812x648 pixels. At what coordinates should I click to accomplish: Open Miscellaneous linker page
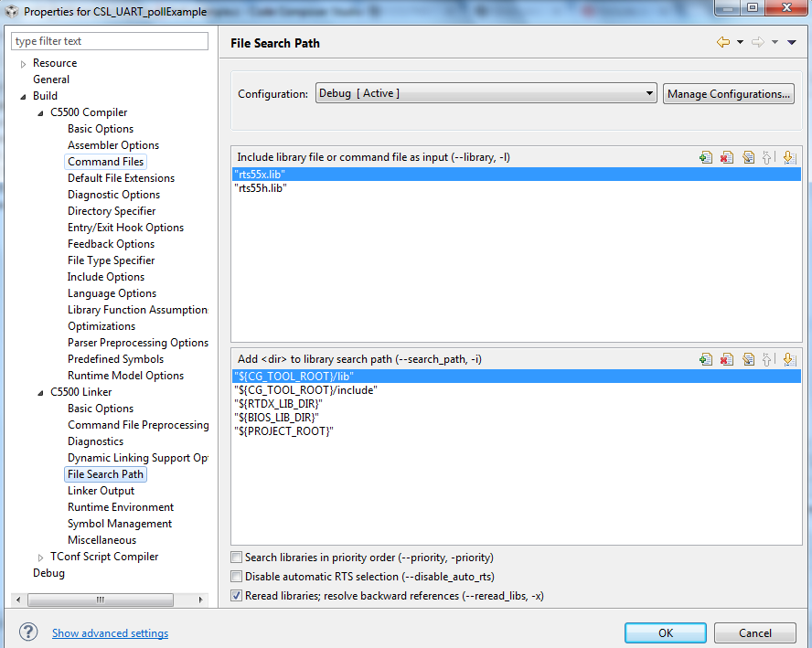(102, 540)
